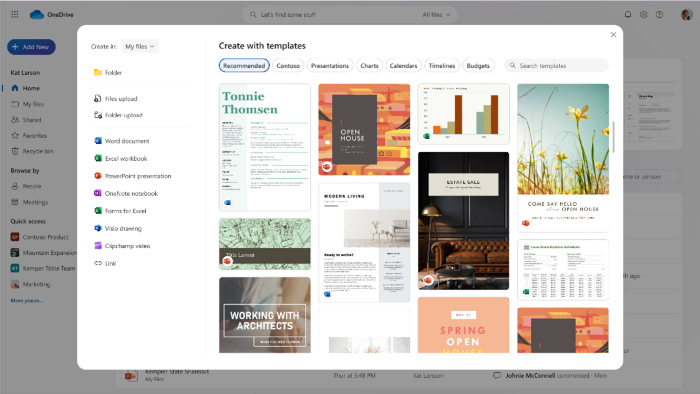Choose the Files upload option

[x=116, y=99]
